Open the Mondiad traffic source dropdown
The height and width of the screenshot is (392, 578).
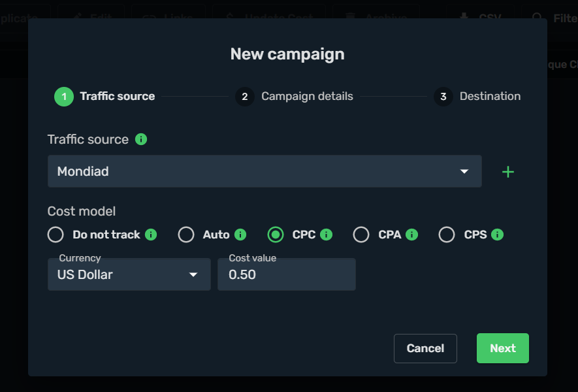point(265,171)
